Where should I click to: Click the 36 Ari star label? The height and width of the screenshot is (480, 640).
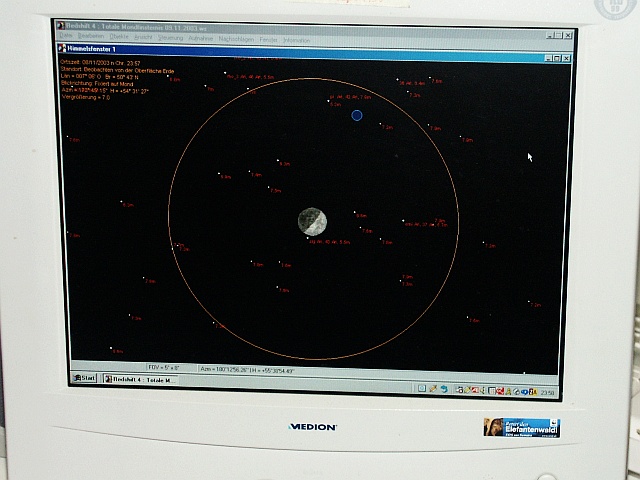coord(412,83)
